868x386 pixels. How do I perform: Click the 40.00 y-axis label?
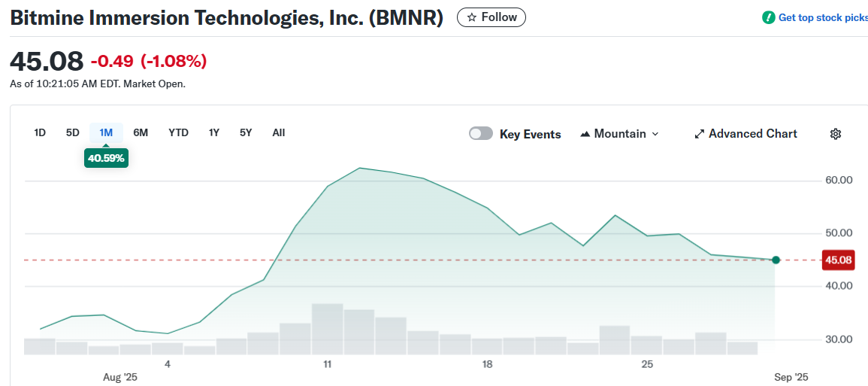click(839, 286)
